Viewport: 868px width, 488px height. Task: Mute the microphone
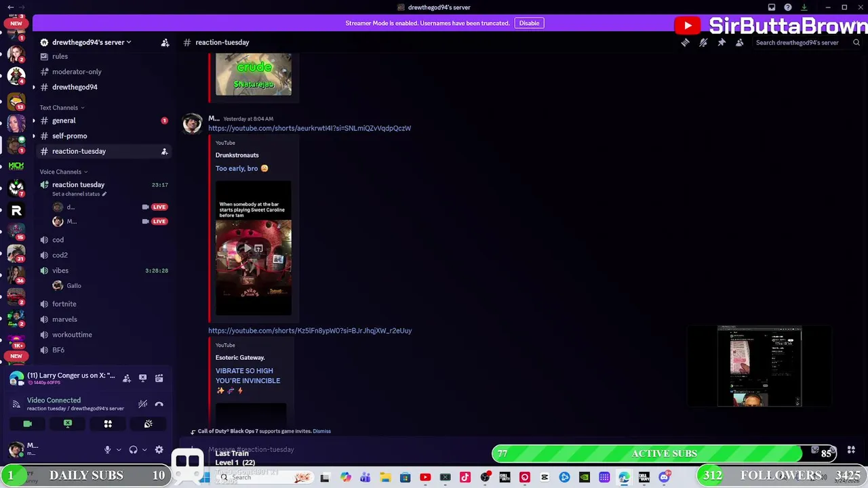(107, 449)
